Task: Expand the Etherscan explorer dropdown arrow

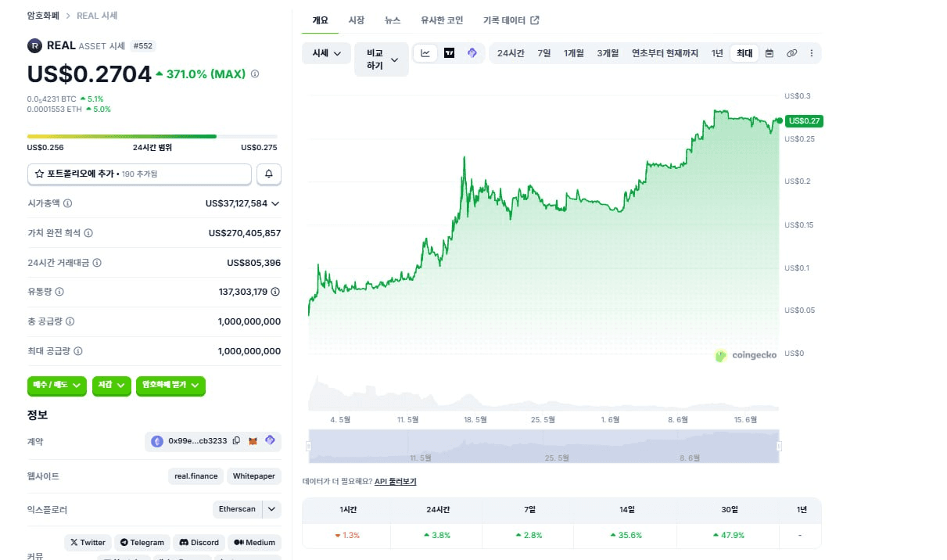Action: coord(271,509)
